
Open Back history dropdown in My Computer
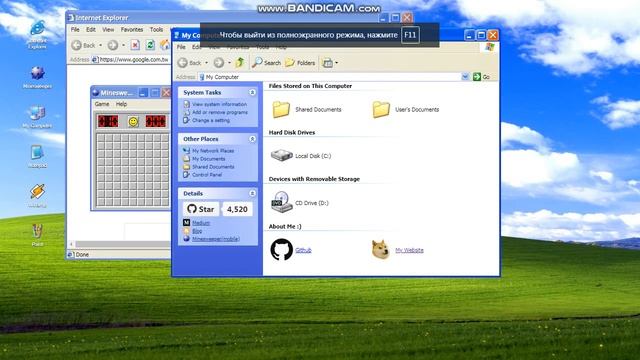pyautogui.click(x=207, y=63)
